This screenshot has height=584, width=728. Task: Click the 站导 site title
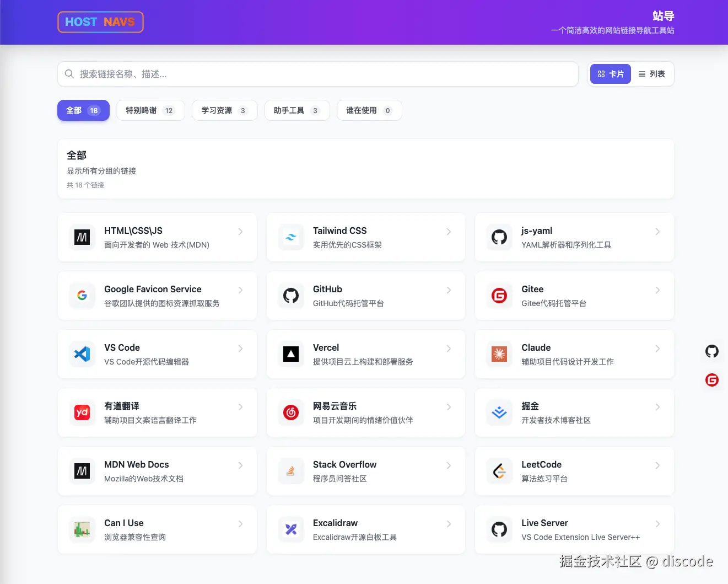pos(663,16)
